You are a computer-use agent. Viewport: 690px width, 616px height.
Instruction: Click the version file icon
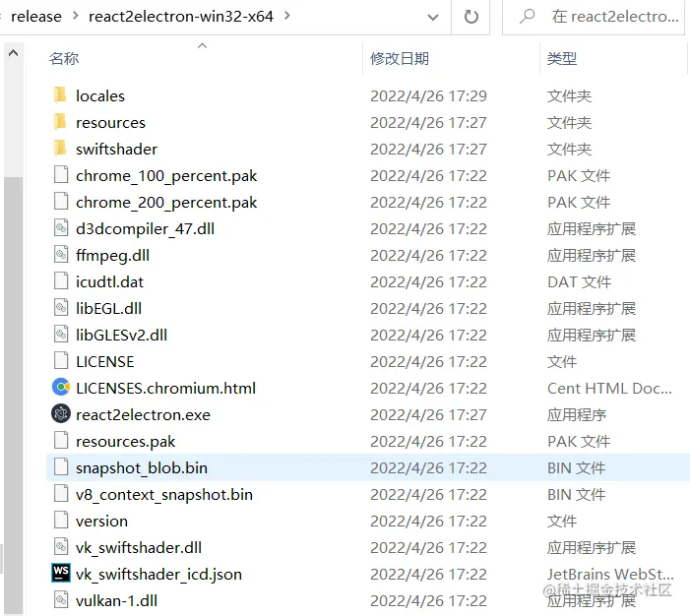tap(61, 521)
